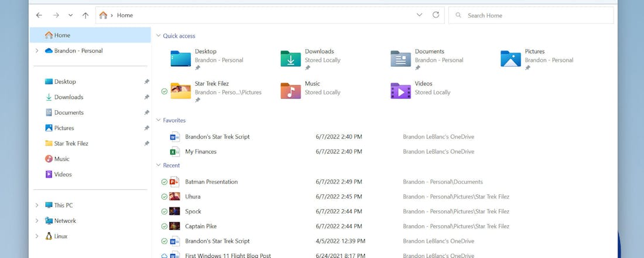Click the pin icon beside sidebar Downloads
Viewport: 644px width, 258px height.
tap(146, 97)
